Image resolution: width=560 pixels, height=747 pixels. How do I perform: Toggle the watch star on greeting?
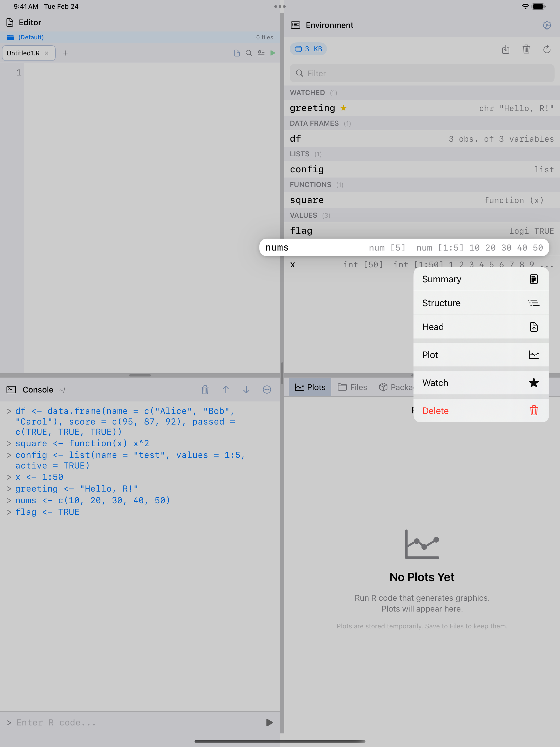click(344, 108)
